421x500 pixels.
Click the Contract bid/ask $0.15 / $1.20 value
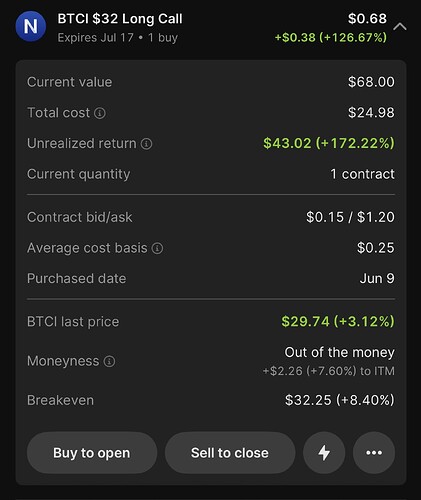pos(350,217)
